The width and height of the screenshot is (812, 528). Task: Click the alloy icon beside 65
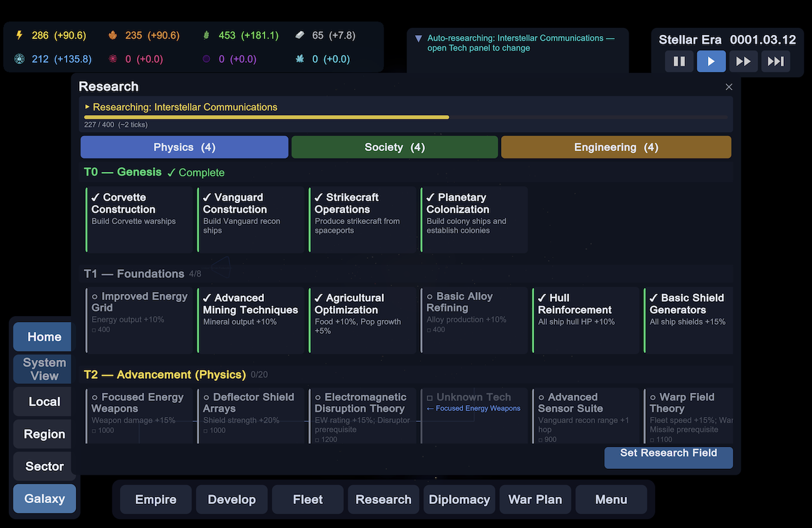point(300,36)
